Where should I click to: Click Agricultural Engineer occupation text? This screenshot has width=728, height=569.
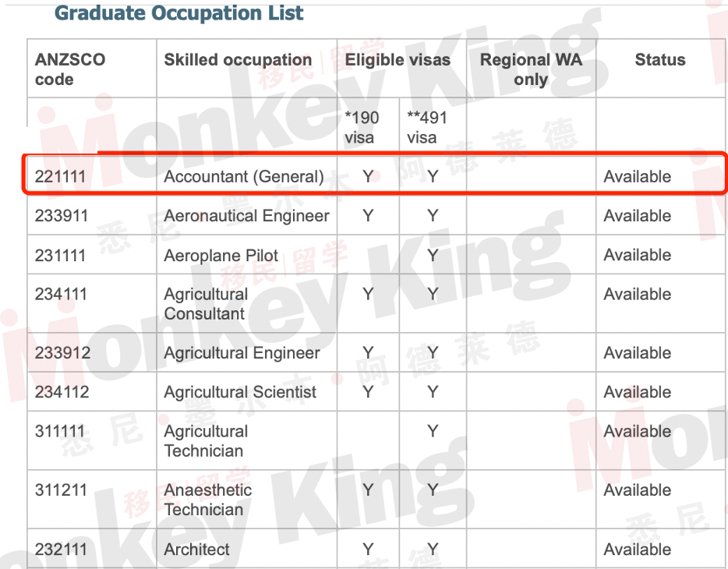point(242,353)
